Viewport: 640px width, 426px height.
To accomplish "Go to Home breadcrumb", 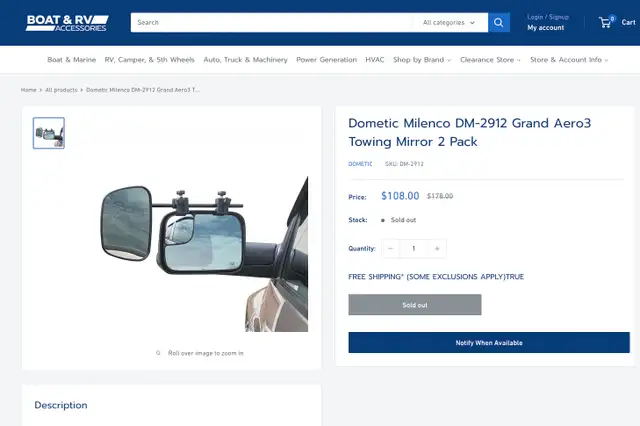I will [29, 90].
